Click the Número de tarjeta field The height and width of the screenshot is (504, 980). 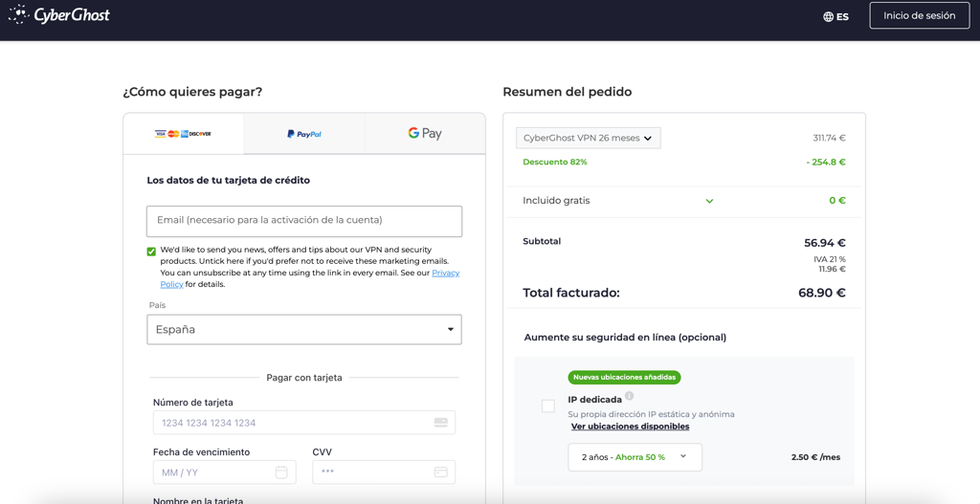tap(304, 423)
